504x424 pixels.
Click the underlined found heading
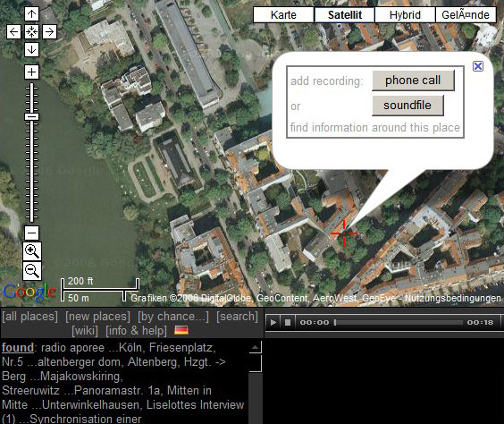click(x=18, y=347)
